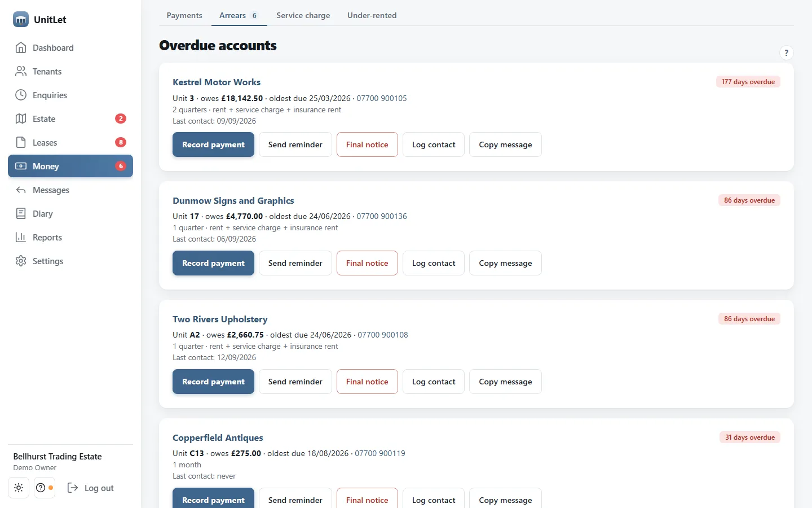Open Estate via its map icon
The height and width of the screenshot is (508, 812).
point(21,119)
